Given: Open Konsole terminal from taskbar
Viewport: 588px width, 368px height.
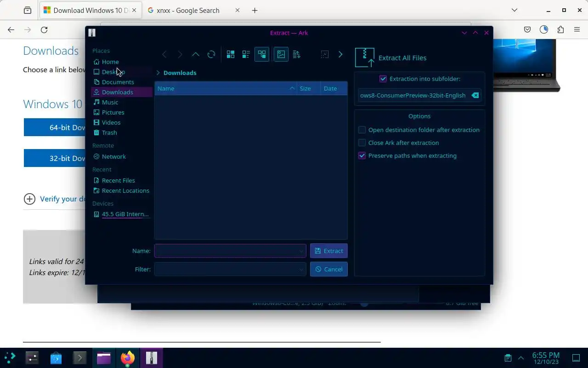Looking at the screenshot, I should coord(80,357).
